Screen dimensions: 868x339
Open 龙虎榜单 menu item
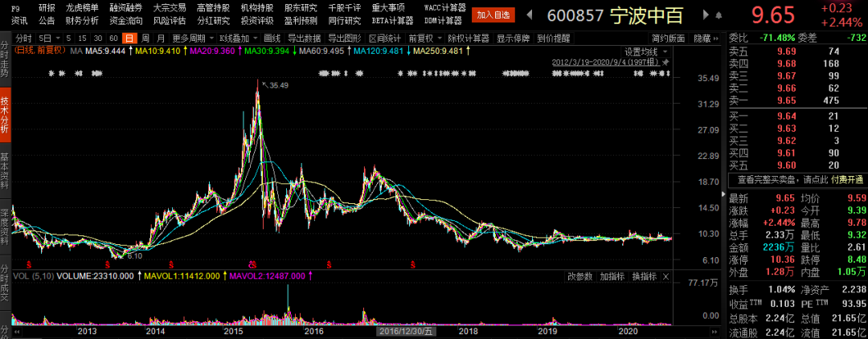tap(82, 8)
